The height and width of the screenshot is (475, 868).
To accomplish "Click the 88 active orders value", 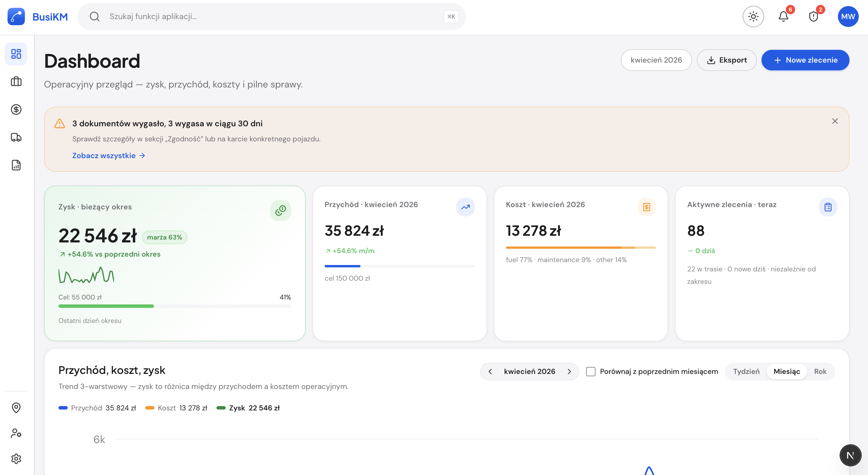I will (x=696, y=231).
